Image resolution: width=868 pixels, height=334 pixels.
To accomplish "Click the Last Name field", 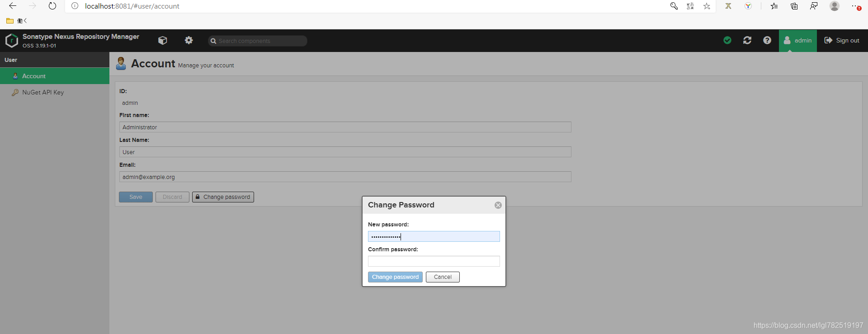I will [345, 152].
